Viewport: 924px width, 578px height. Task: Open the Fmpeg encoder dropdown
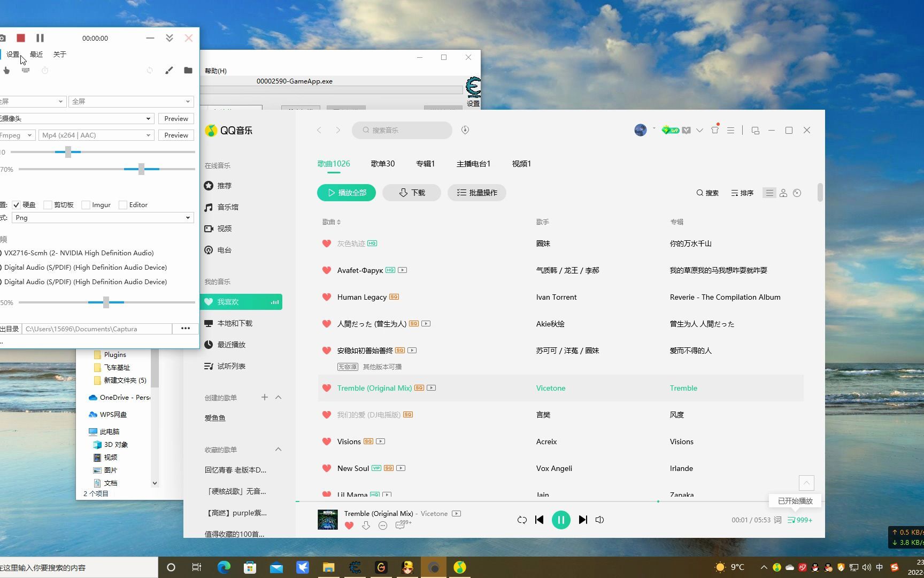[18, 135]
